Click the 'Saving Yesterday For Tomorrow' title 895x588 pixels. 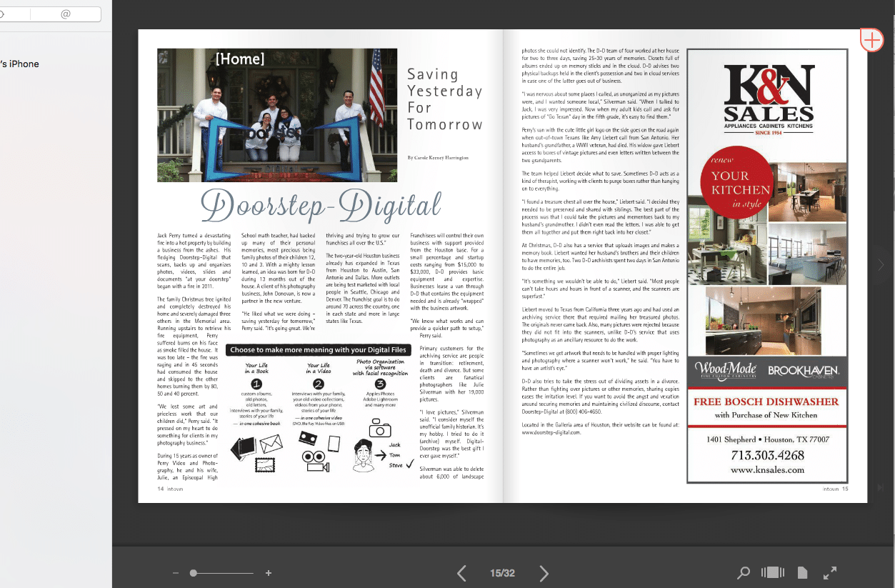[445, 99]
